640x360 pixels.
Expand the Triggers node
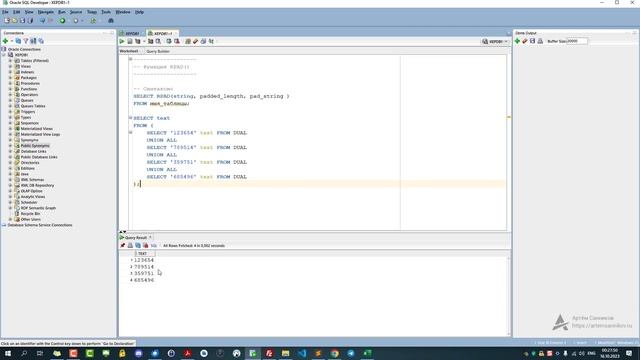pyautogui.click(x=10, y=112)
